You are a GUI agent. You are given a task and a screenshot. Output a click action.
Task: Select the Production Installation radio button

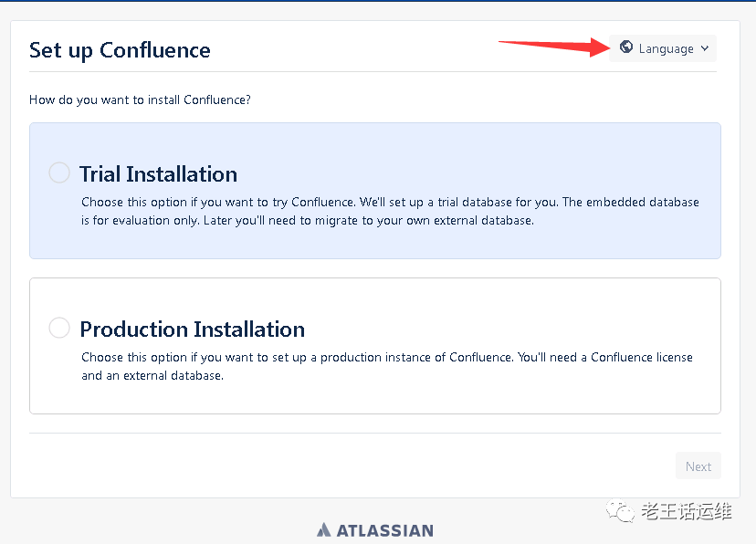59,328
